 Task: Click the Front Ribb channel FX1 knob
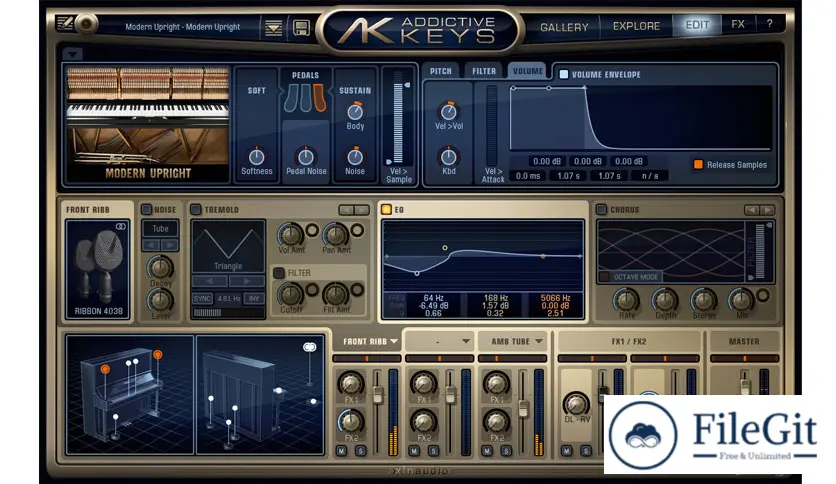(350, 384)
